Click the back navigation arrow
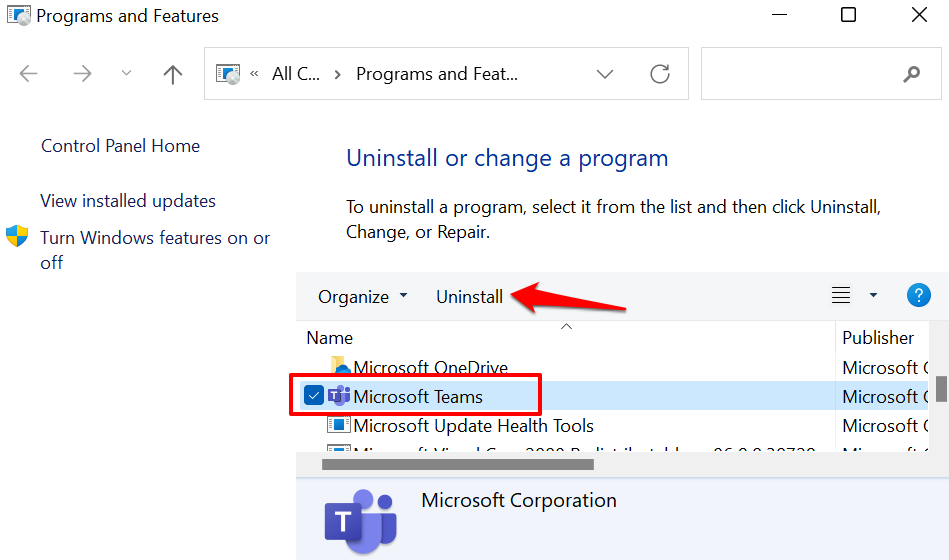Screen dimensions: 949x560 click(x=29, y=74)
